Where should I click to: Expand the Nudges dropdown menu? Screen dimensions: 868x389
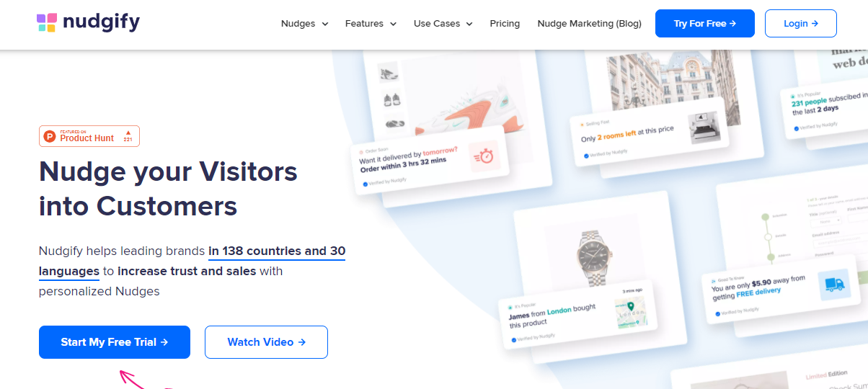click(x=304, y=23)
